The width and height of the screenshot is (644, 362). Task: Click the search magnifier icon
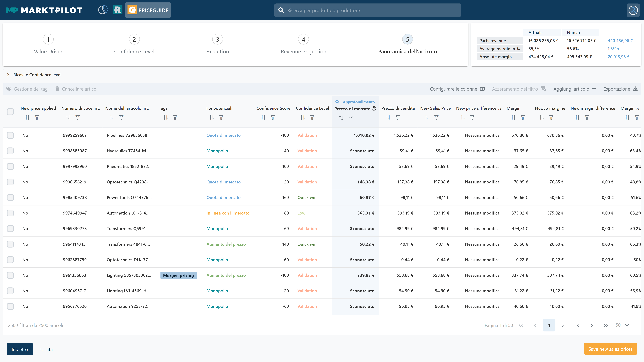281,10
